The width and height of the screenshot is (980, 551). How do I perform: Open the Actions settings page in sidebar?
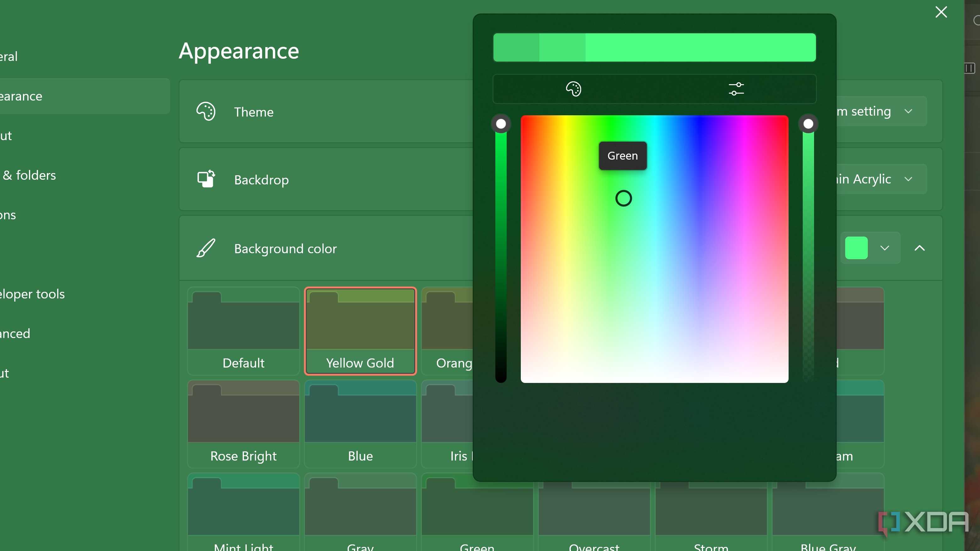pyautogui.click(x=85, y=215)
